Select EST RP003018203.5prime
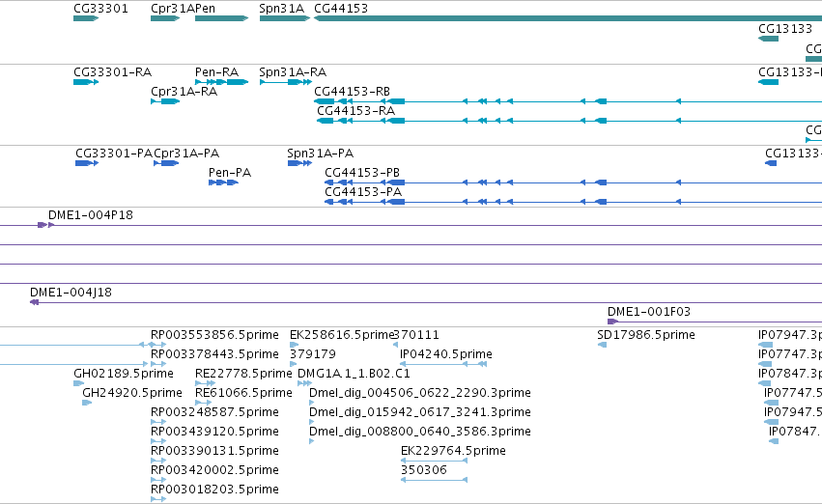The height and width of the screenshot is (504, 822). (158, 499)
